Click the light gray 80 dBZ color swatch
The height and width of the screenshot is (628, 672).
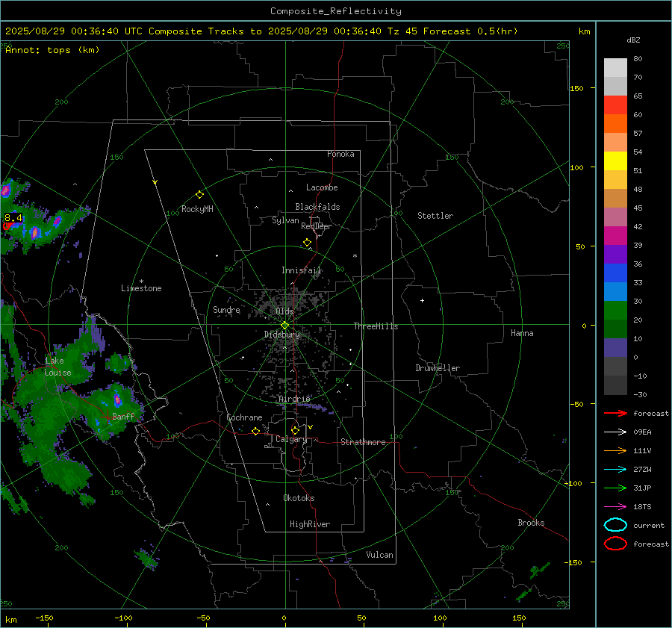point(615,67)
